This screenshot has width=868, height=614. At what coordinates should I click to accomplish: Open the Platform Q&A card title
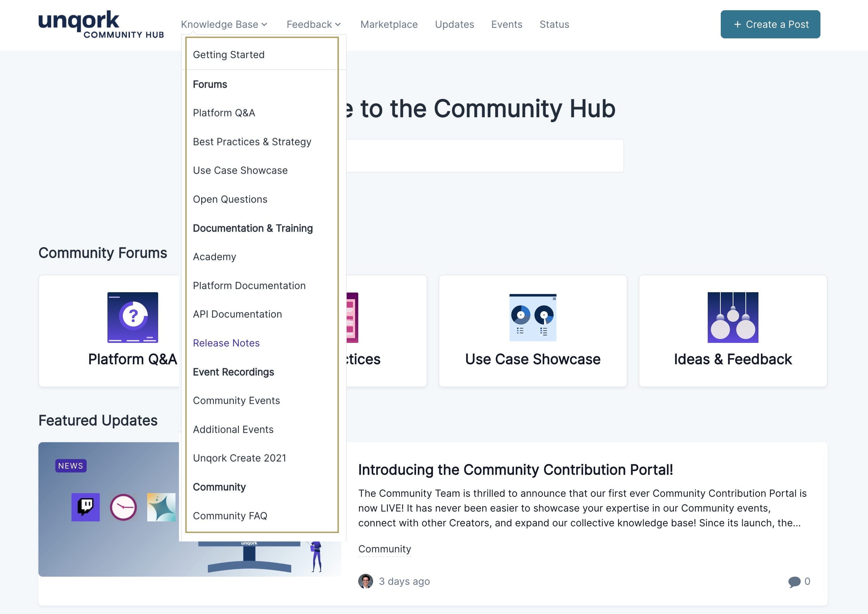point(133,359)
